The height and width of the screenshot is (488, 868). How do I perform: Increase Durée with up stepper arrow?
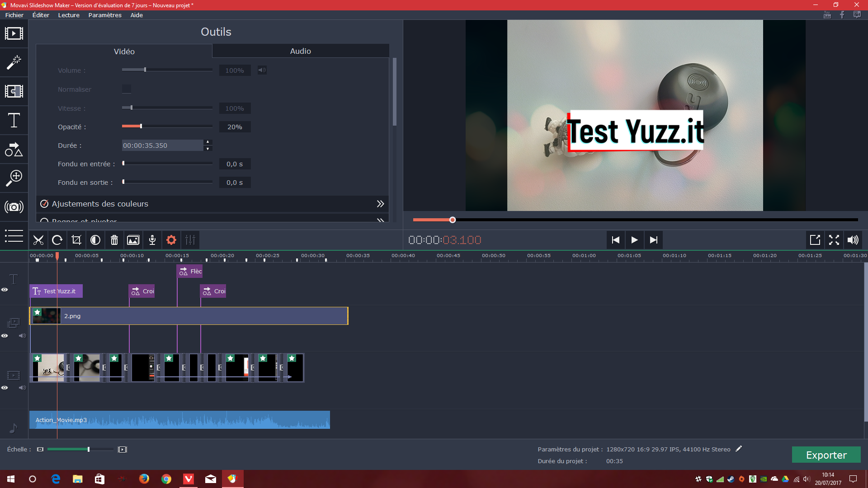point(208,142)
